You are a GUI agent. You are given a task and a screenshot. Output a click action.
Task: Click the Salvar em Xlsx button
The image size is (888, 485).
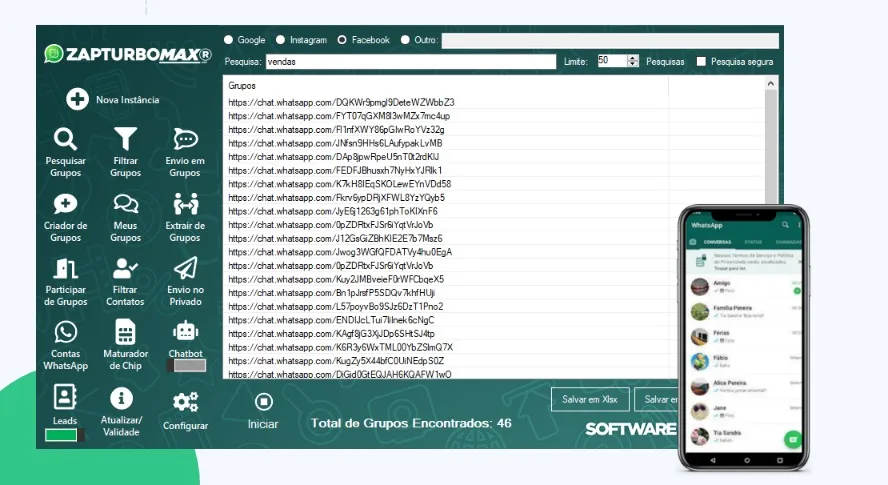point(590,399)
